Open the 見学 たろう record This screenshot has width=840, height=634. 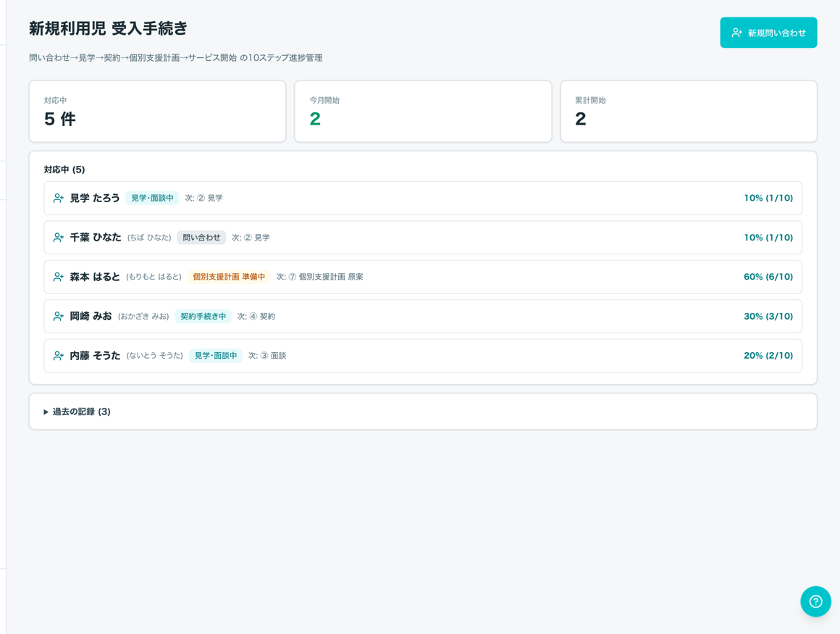coord(423,198)
